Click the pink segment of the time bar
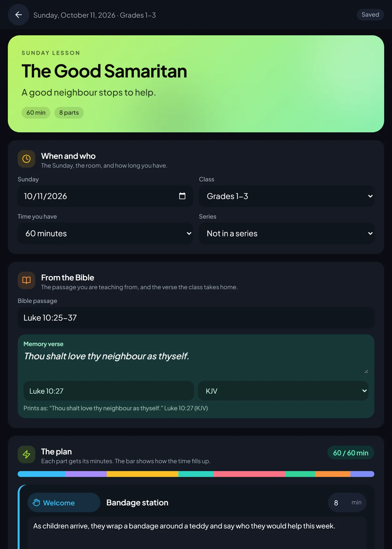Screen dimensions: 392x549 (x=249, y=474)
